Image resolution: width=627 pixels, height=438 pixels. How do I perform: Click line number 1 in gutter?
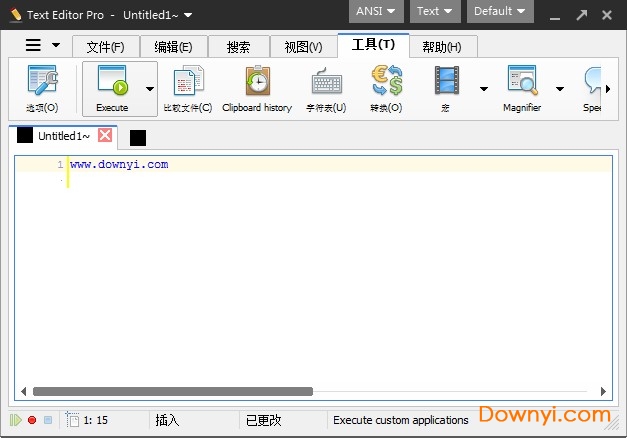[60, 164]
